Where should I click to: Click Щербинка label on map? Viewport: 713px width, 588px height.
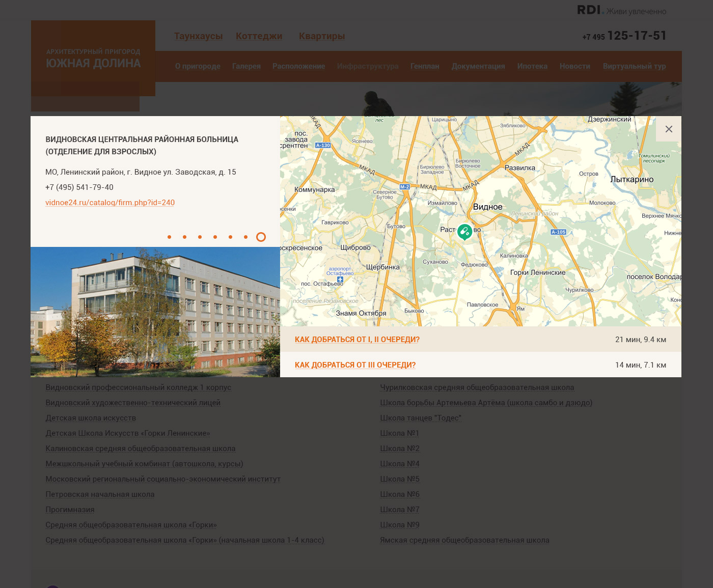[383, 267]
